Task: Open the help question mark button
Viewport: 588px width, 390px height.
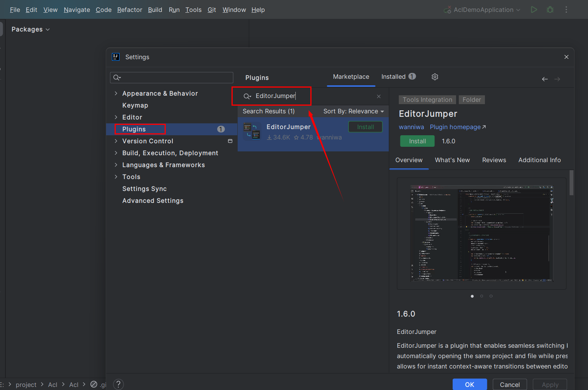Action: coord(118,384)
